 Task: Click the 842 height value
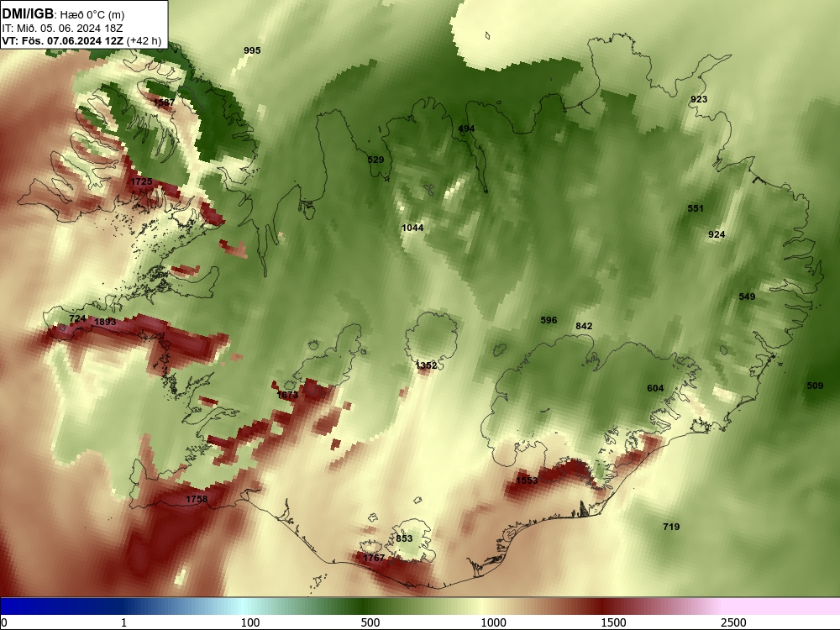[x=584, y=326]
